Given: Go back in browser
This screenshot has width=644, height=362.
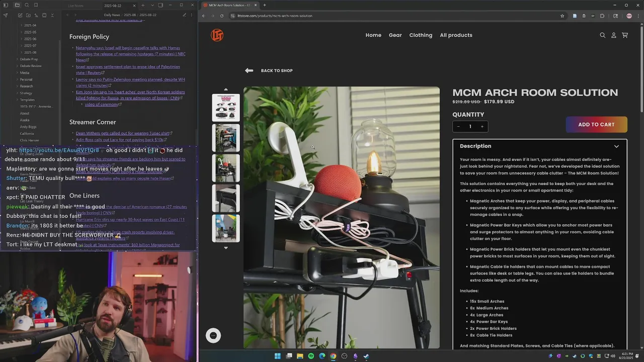Looking at the screenshot, I should point(203,16).
